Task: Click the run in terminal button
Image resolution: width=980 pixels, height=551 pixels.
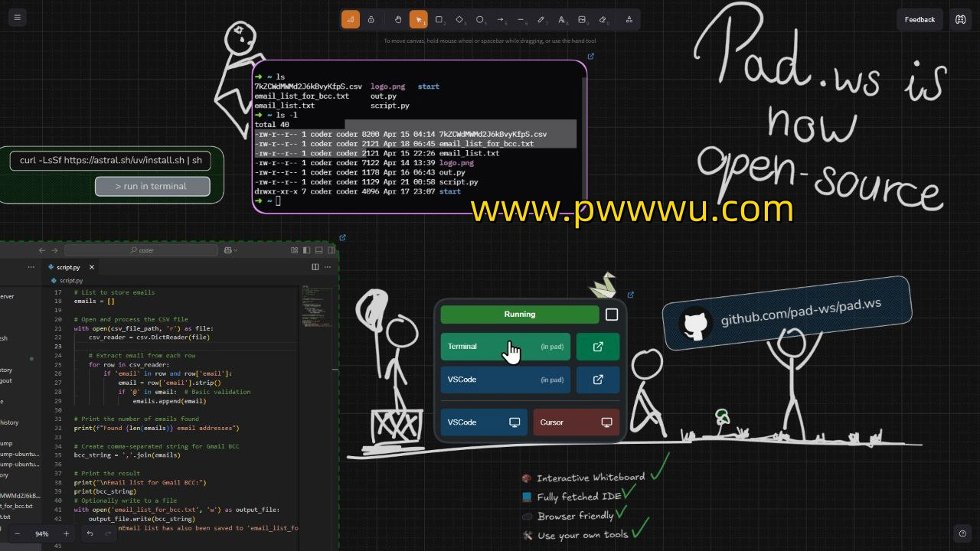Action: pos(152,186)
